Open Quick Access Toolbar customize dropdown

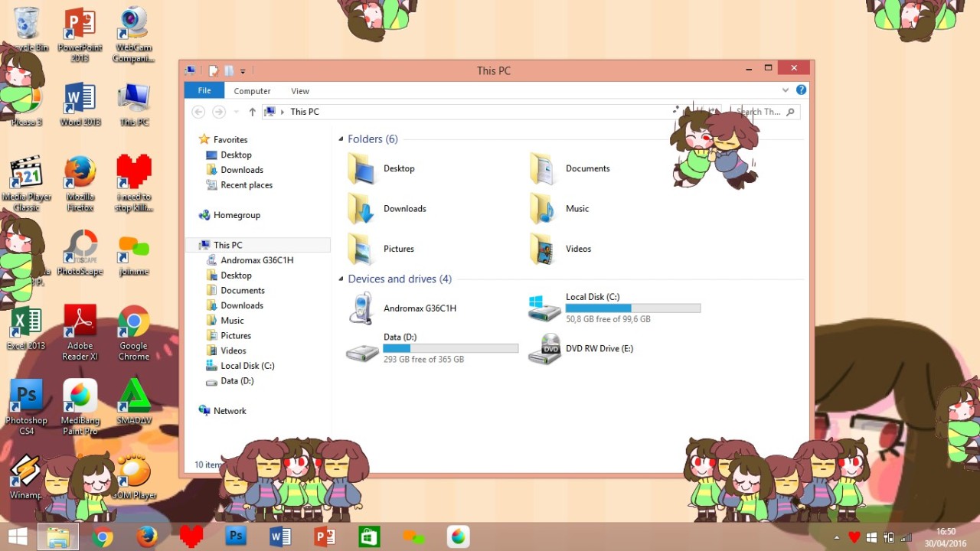click(243, 71)
